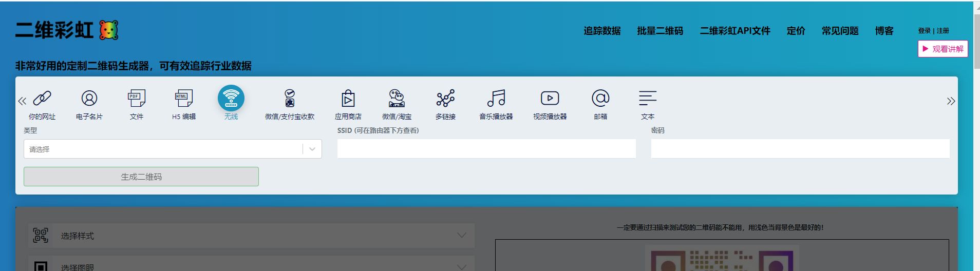This screenshot has height=271, width=980.
Task: Select the 你的网址 link icon
Action: coord(42,99)
